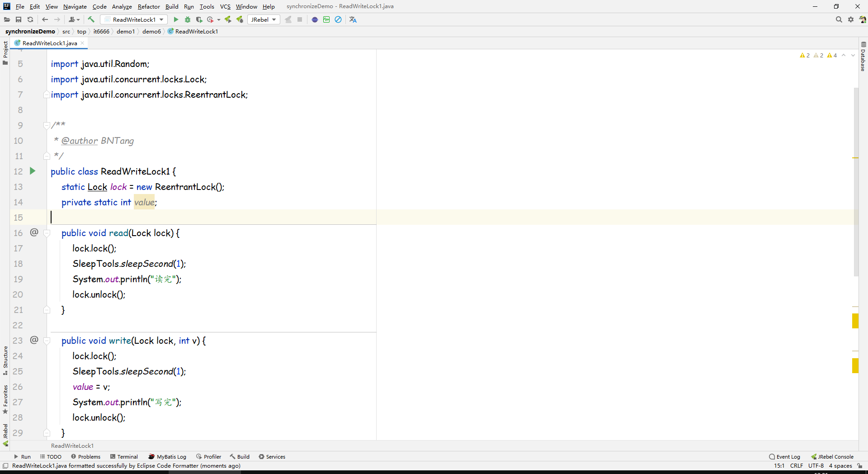Screen dimensions: 868x474
Task: Go to previous highlighted error arrow
Action: [844, 55]
